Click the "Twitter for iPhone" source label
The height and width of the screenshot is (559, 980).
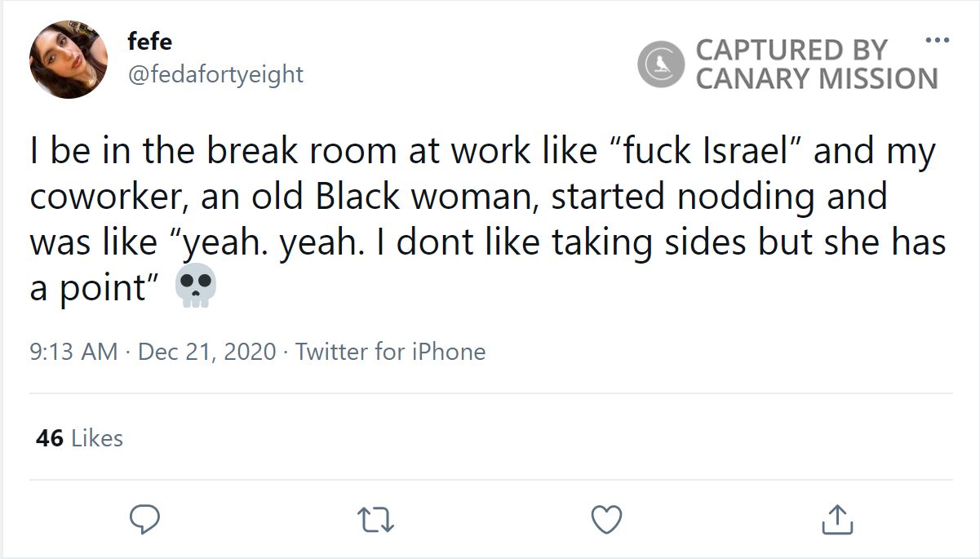tap(390, 352)
